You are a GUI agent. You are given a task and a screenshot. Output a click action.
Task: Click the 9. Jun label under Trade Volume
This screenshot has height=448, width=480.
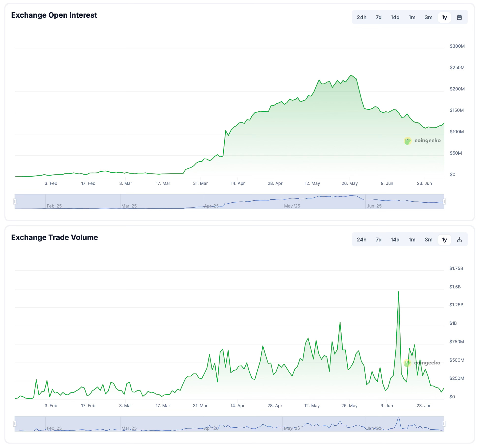tap(387, 405)
